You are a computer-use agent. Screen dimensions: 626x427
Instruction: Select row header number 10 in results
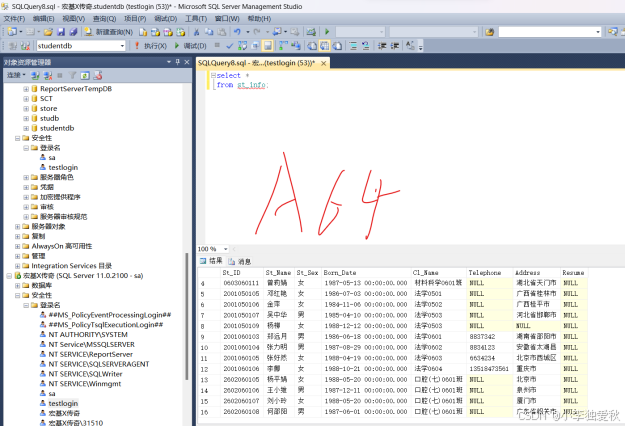pyautogui.click(x=204, y=348)
